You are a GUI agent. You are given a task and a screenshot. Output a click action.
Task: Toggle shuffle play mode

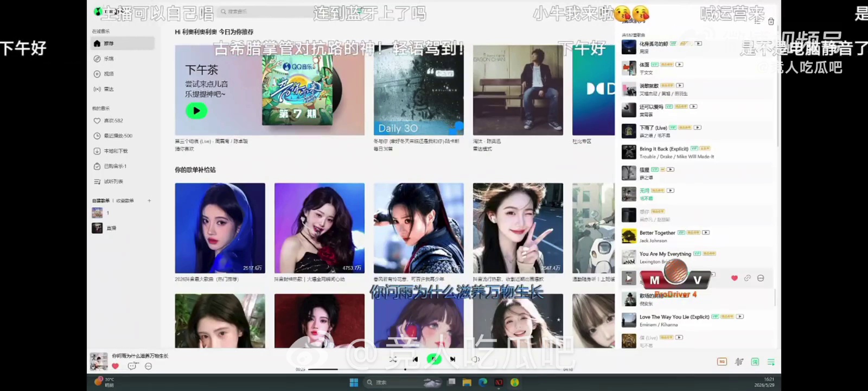[x=394, y=359]
